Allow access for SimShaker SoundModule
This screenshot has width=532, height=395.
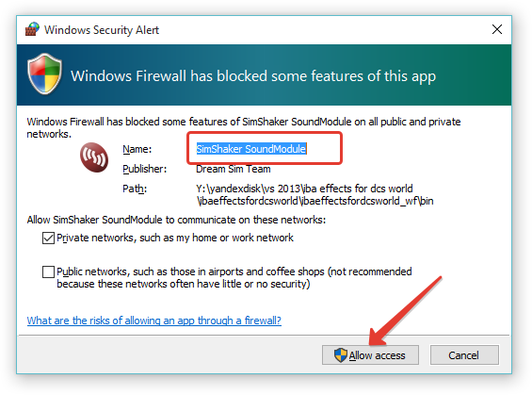[370, 355]
